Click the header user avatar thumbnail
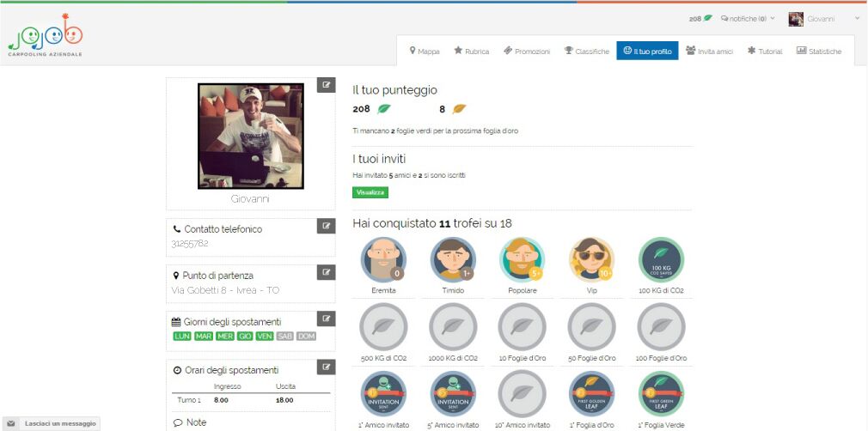This screenshot has height=431, width=868. tap(796, 19)
